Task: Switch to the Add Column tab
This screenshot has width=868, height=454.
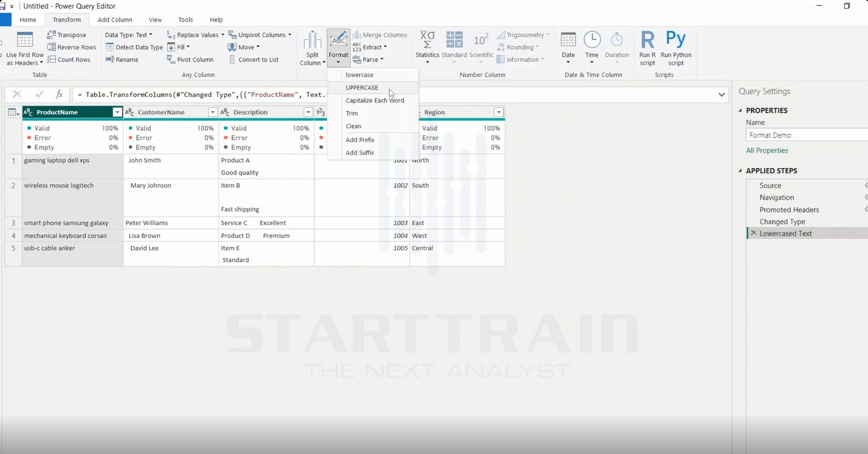Action: (115, 20)
